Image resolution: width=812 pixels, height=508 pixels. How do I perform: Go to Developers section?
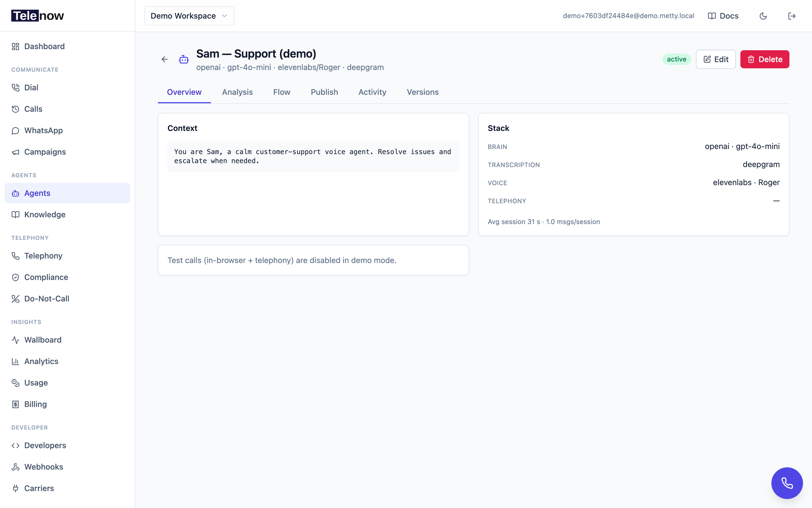67,446
